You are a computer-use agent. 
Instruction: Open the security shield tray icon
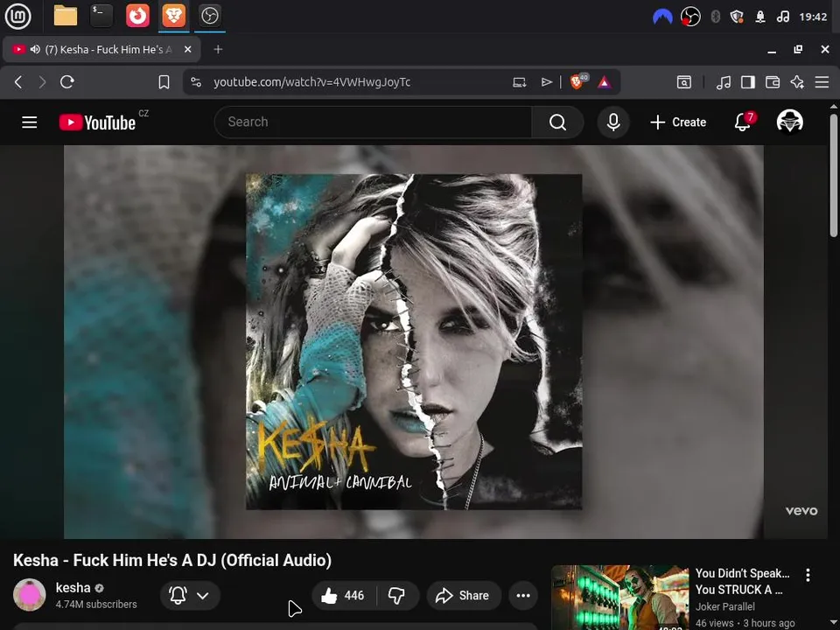pos(737,17)
